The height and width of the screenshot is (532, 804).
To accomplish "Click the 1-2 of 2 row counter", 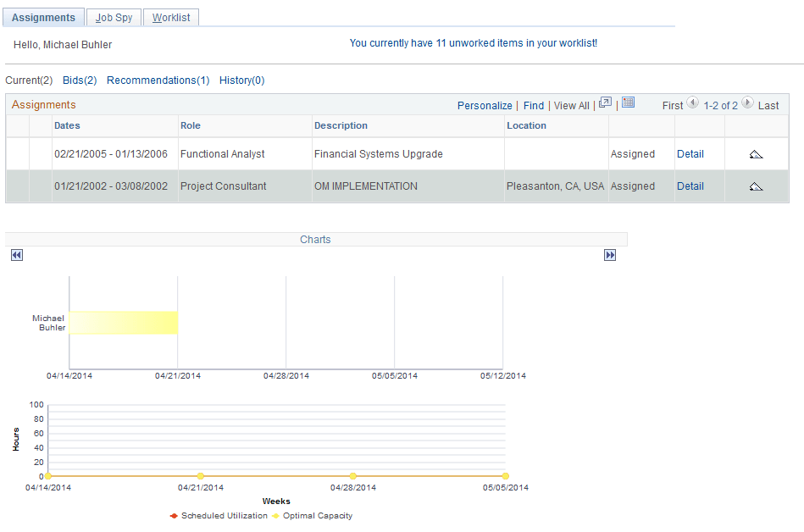I will [x=720, y=106].
